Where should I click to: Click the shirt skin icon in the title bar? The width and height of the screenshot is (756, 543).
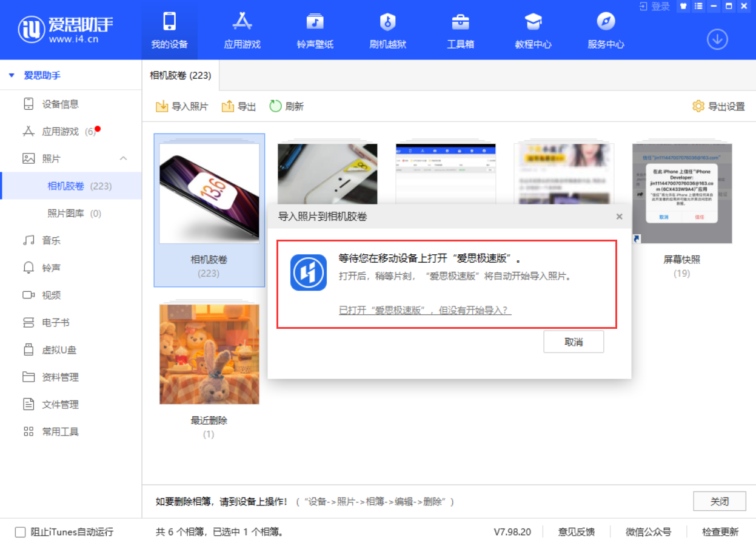[683, 6]
